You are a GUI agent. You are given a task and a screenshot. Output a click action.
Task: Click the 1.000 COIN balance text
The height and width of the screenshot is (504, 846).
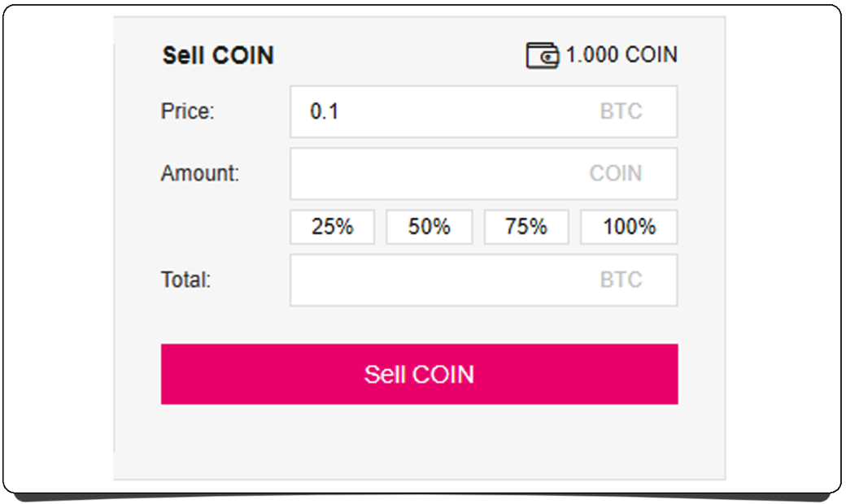[x=621, y=55]
